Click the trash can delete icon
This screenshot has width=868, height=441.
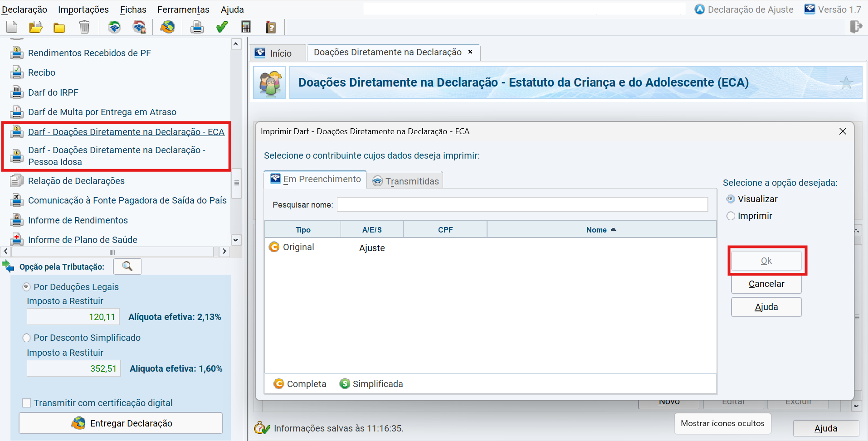[x=84, y=27]
